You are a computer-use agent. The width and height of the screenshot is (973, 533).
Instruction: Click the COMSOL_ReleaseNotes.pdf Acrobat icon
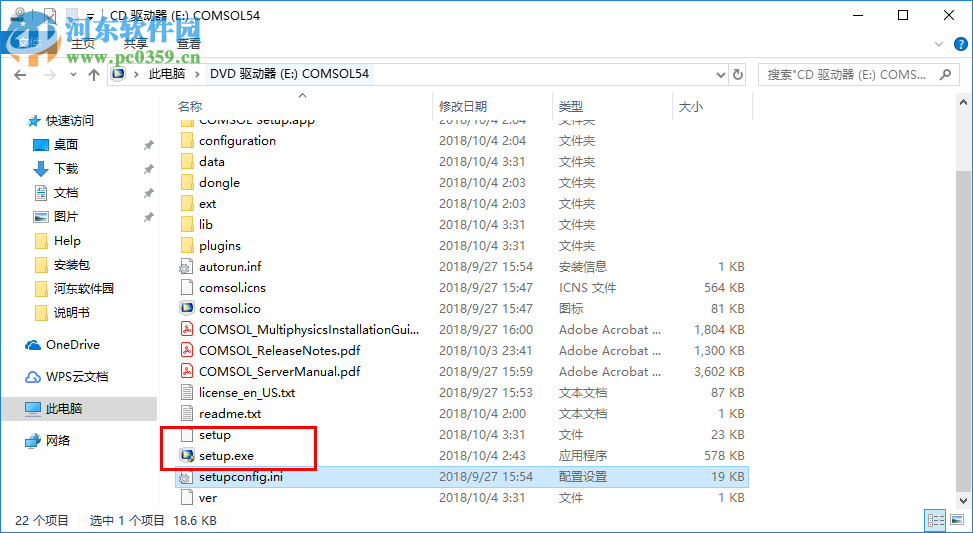(x=187, y=351)
